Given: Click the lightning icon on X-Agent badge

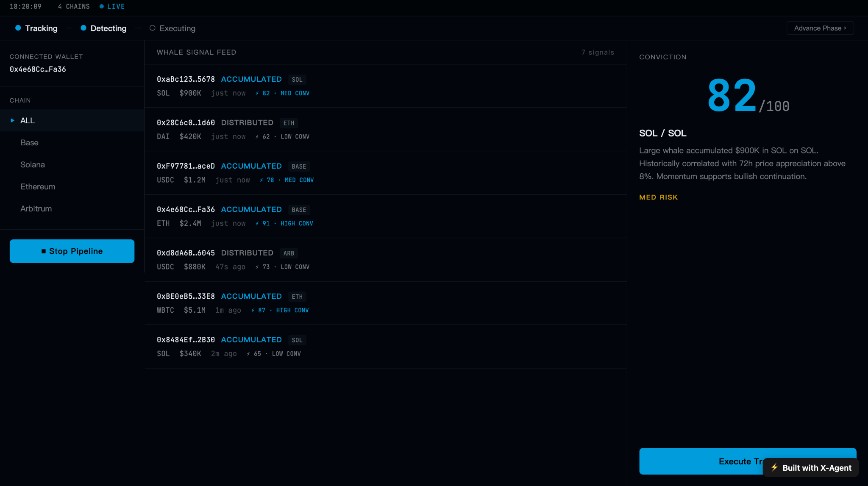Looking at the screenshot, I should (774, 467).
